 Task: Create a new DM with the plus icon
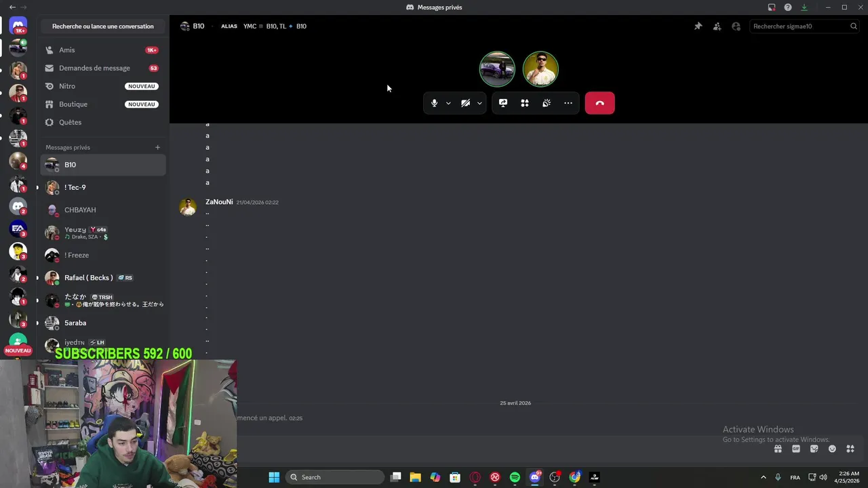[157, 147]
